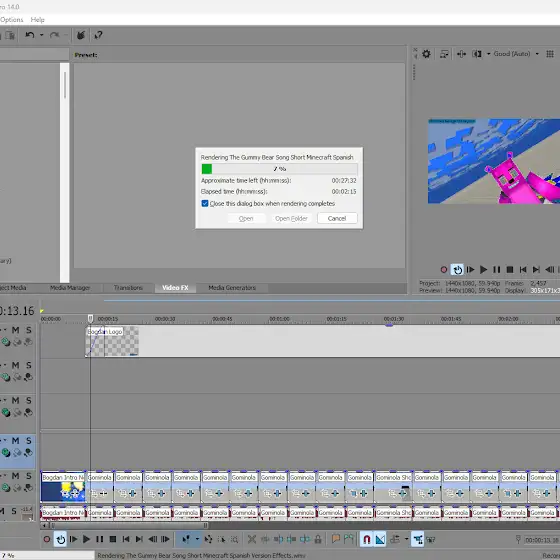This screenshot has width=560, height=560.
Task: Click Go to Start in preview transport
Action: pos(523,270)
